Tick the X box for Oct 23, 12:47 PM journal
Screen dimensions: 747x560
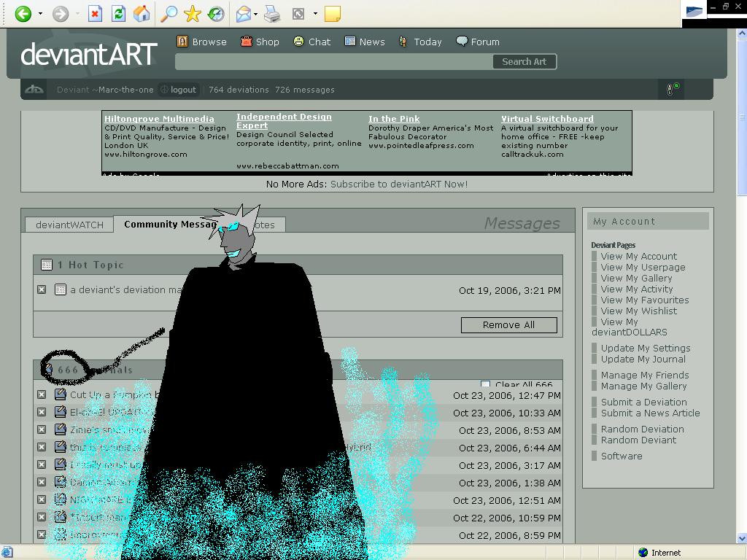pyautogui.click(x=42, y=394)
